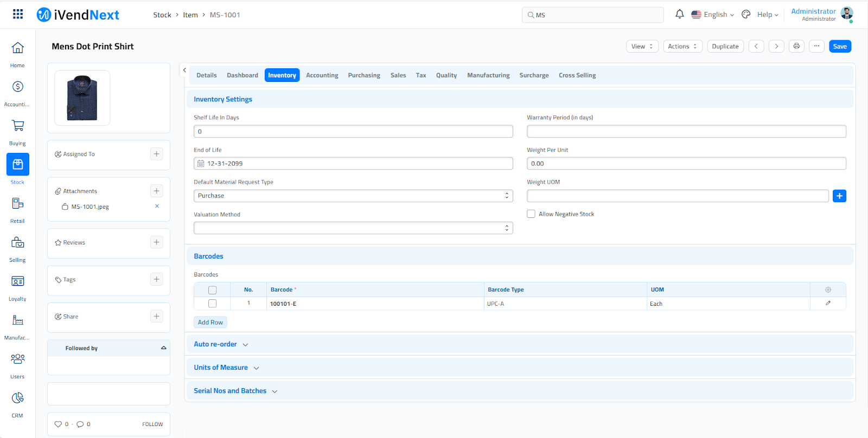Click Add Row under Barcodes
This screenshot has height=438, width=868.
210,323
